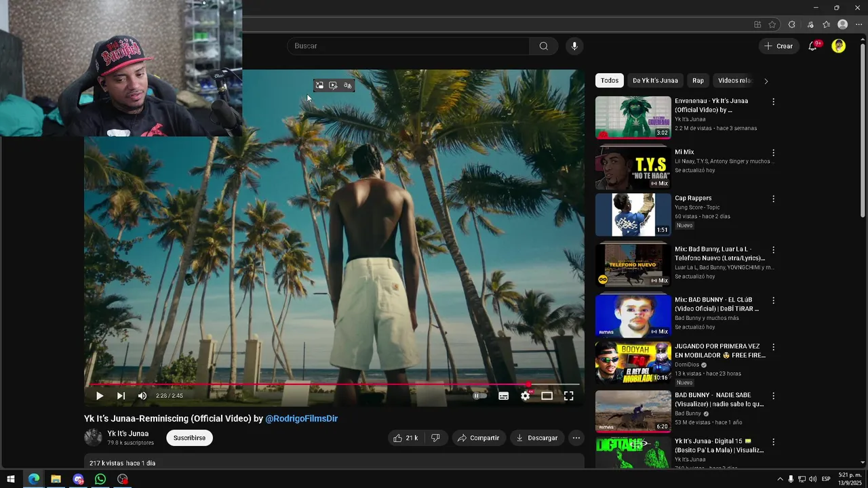Click the Compartir button
This screenshot has height=488, width=868.
coord(478,438)
